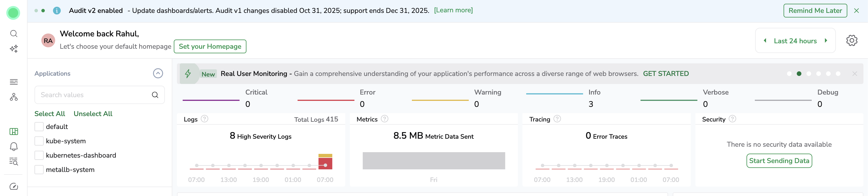Open the Learn more link

[453, 10]
